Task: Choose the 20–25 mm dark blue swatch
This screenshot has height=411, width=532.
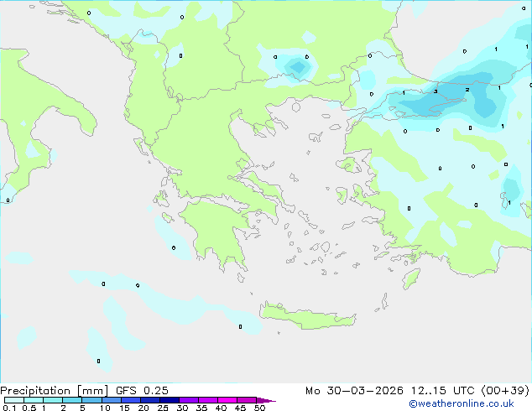Action: point(150,400)
